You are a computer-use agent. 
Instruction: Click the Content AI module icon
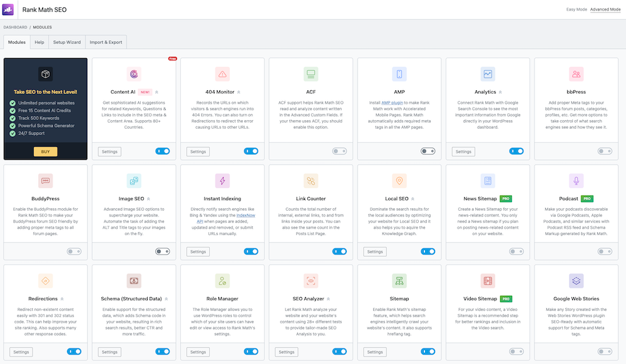coord(134,74)
